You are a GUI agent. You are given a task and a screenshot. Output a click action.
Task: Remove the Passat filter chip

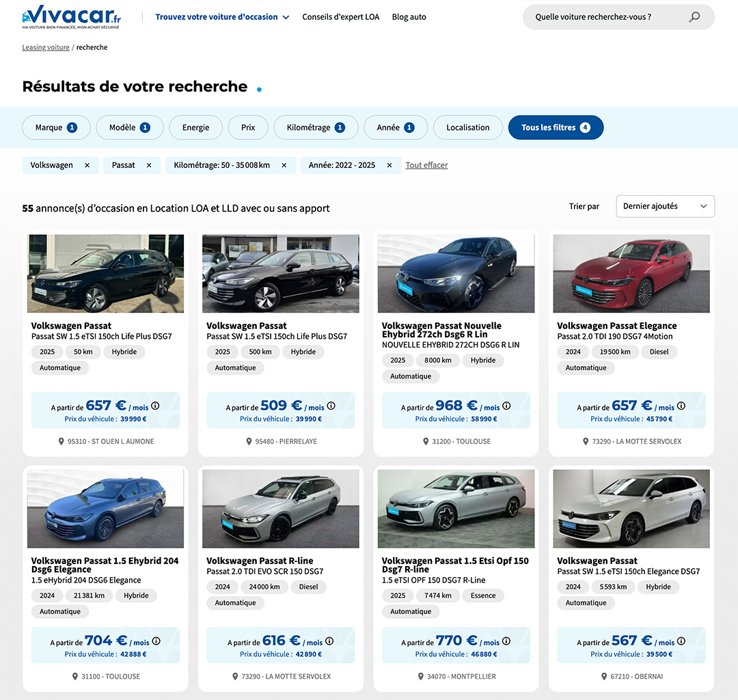[x=149, y=165]
